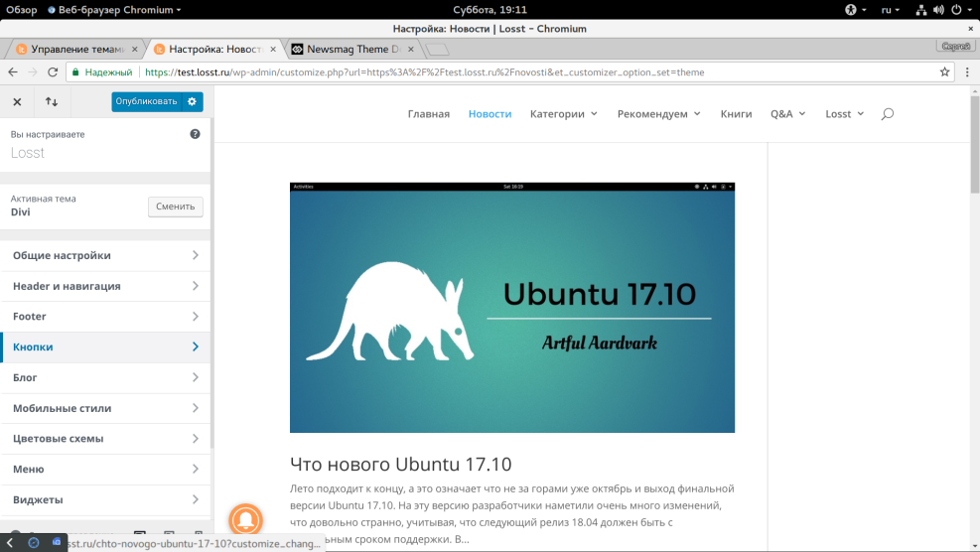Click the up-down arrows icon in customizer header
980x552 pixels.
[x=52, y=101]
